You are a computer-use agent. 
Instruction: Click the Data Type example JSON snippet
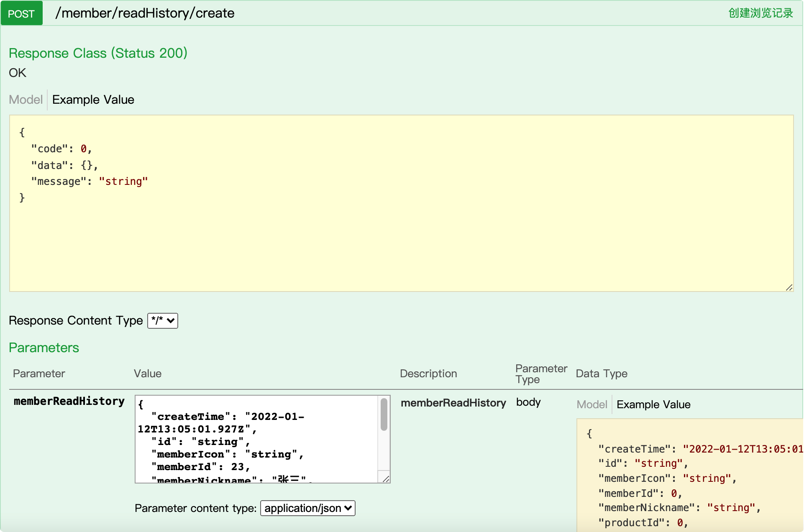[x=690, y=475]
